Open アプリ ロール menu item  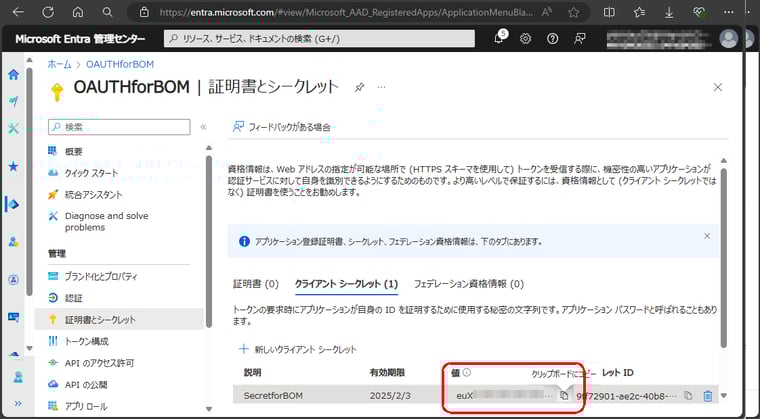[86, 406]
